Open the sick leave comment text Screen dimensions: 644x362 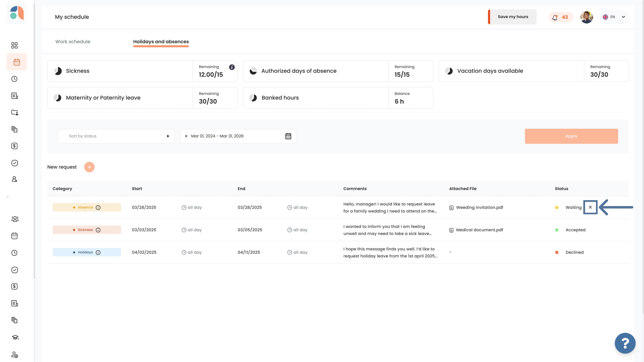(388, 230)
